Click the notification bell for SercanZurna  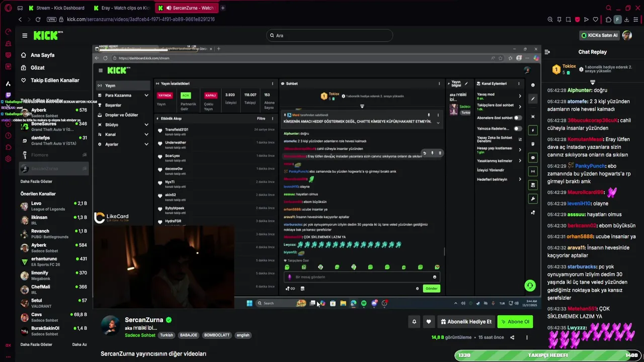414,322
